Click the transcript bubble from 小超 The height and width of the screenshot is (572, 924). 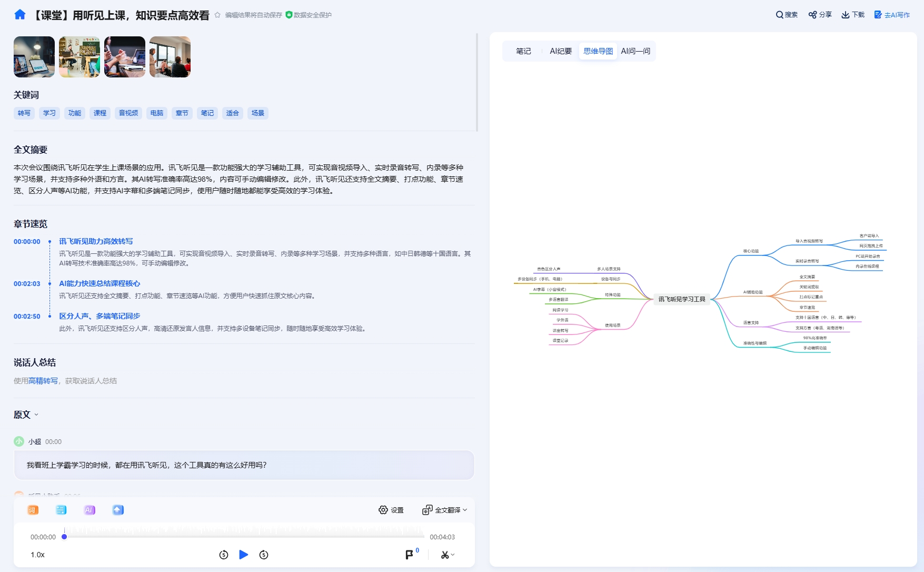click(x=244, y=465)
